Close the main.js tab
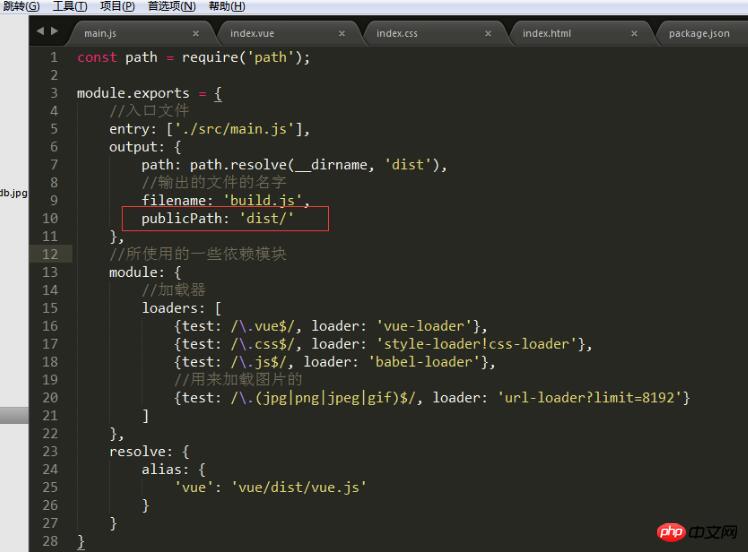Image resolution: width=748 pixels, height=552 pixels. click(196, 33)
